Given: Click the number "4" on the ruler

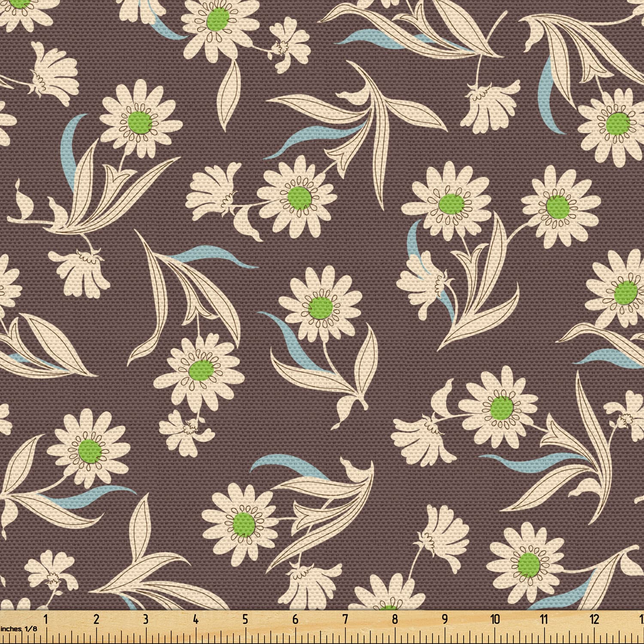Looking at the screenshot, I should [196, 619].
